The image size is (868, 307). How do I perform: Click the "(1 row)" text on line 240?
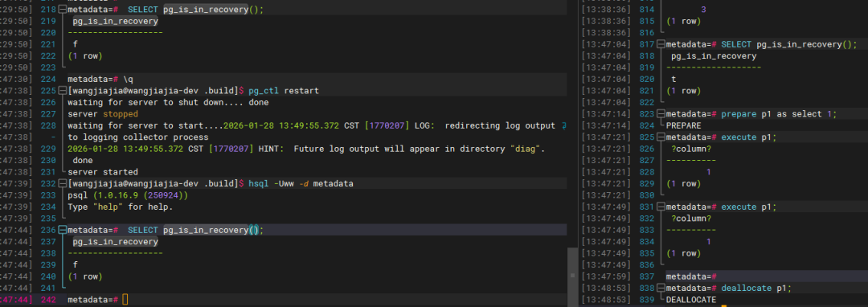click(x=85, y=276)
